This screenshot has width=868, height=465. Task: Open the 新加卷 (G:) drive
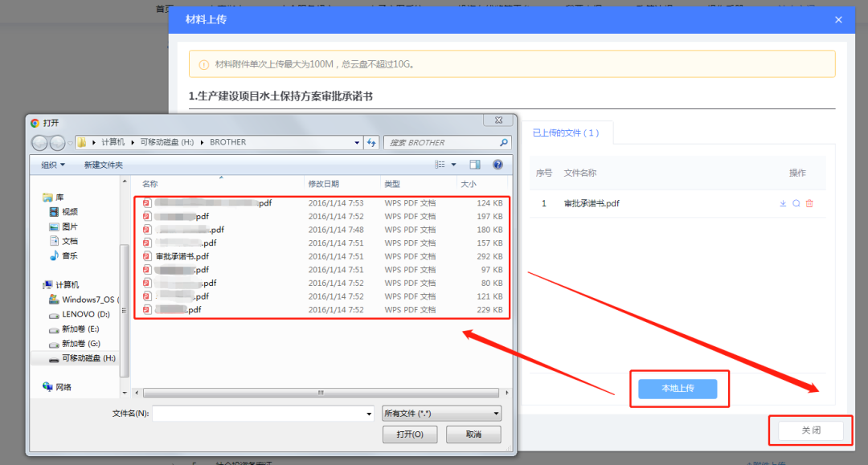pyautogui.click(x=75, y=344)
